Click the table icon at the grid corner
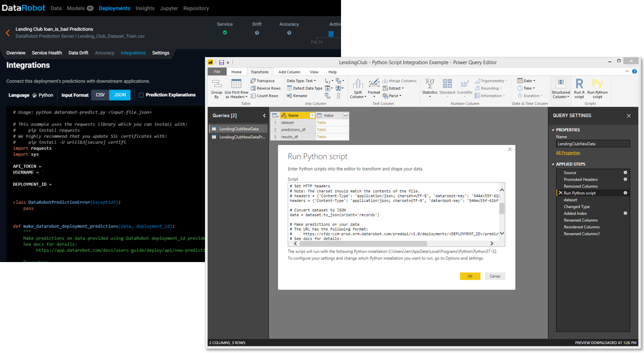This screenshot has height=353, width=644. coord(274,115)
